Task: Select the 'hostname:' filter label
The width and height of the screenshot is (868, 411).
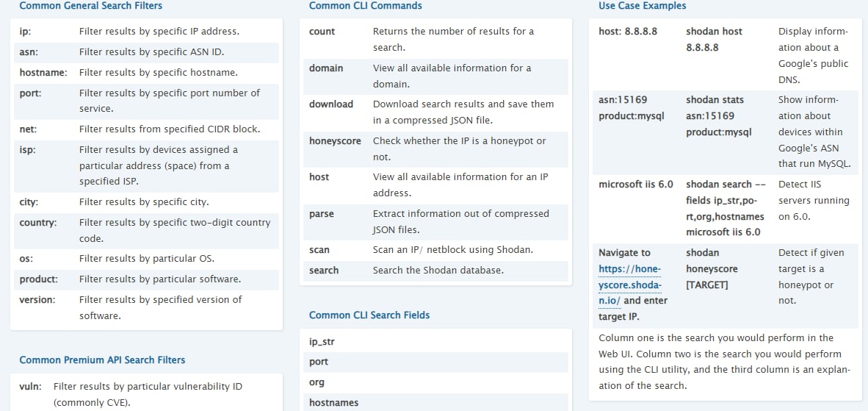Action: tap(43, 73)
